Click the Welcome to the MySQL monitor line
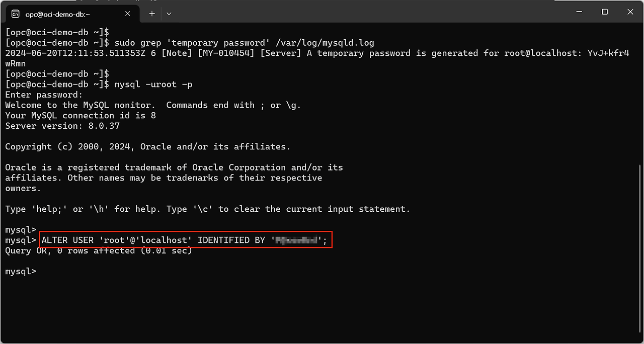The image size is (644, 344). (x=153, y=105)
